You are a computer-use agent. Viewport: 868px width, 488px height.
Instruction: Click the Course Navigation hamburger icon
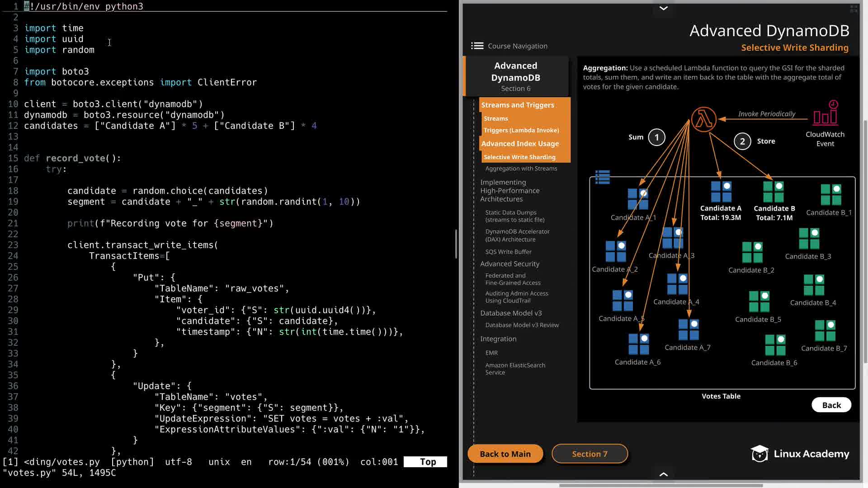(x=477, y=46)
